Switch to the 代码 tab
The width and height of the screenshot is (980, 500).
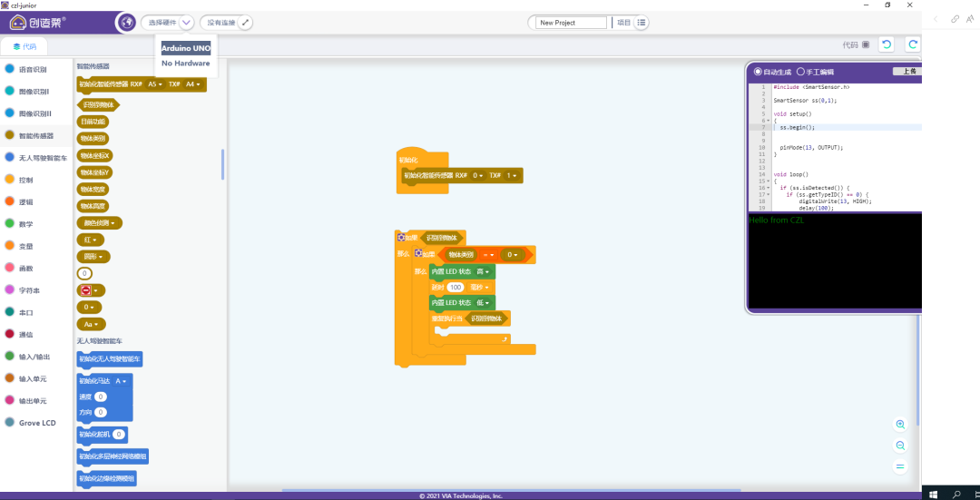pyautogui.click(x=24, y=46)
